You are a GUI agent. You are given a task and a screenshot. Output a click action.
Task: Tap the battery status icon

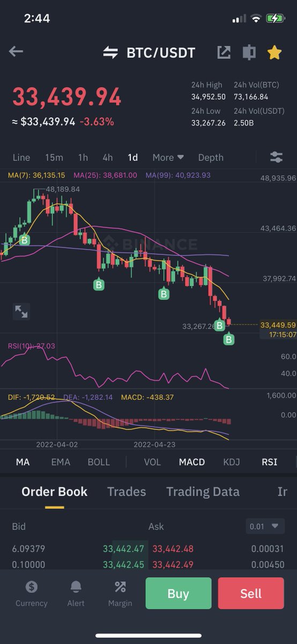coord(276,18)
